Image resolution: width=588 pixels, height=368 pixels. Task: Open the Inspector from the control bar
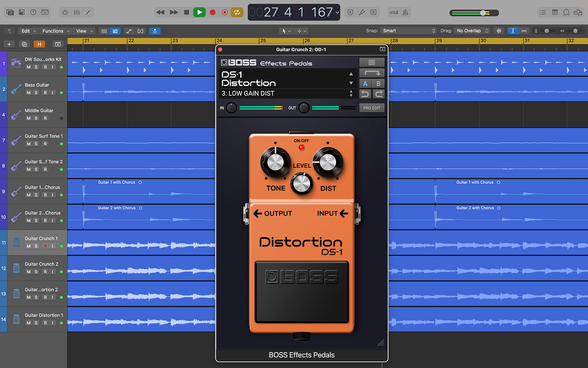(22, 12)
